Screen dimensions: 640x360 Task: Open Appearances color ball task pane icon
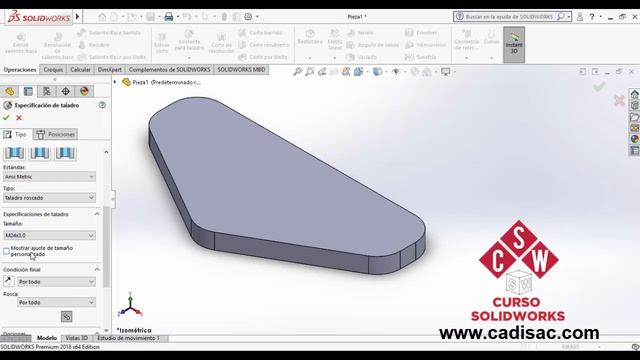pyautogui.click(x=634, y=139)
